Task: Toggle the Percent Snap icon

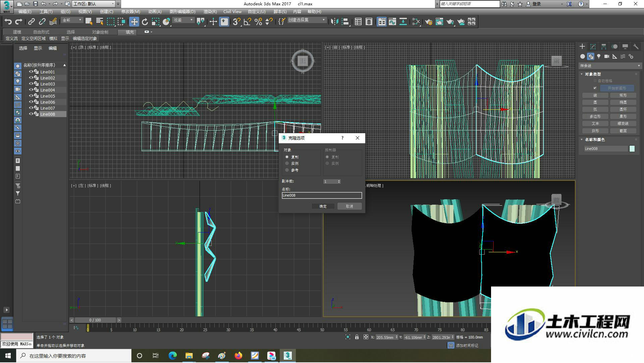Action: tap(258, 22)
